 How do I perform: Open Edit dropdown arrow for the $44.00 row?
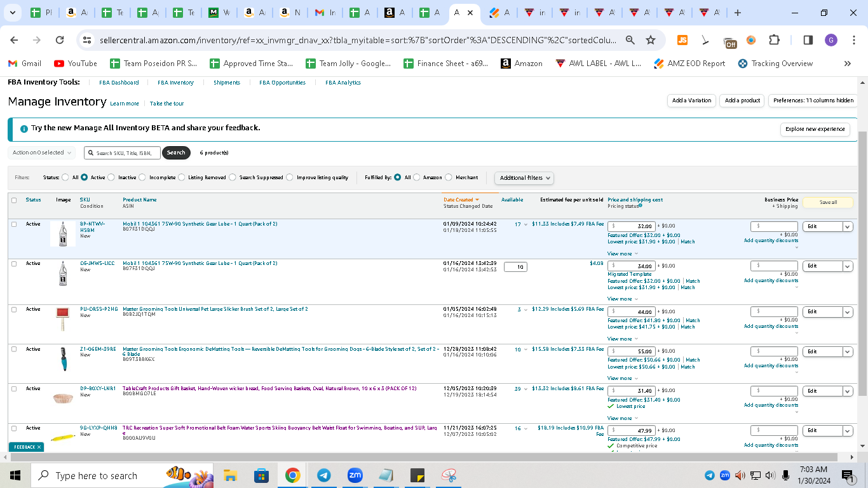[x=848, y=312]
